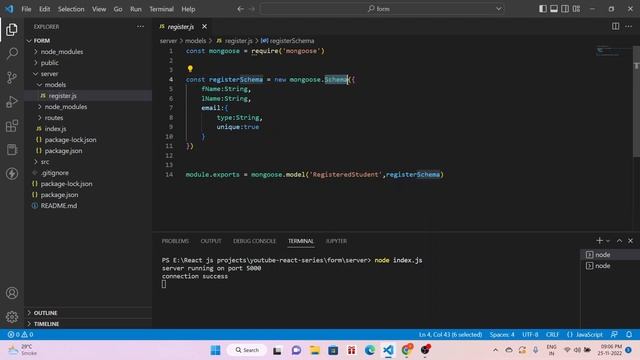This screenshot has width=640, height=360.
Task: Toggle primary side bar layout icon
Action: click(543, 9)
